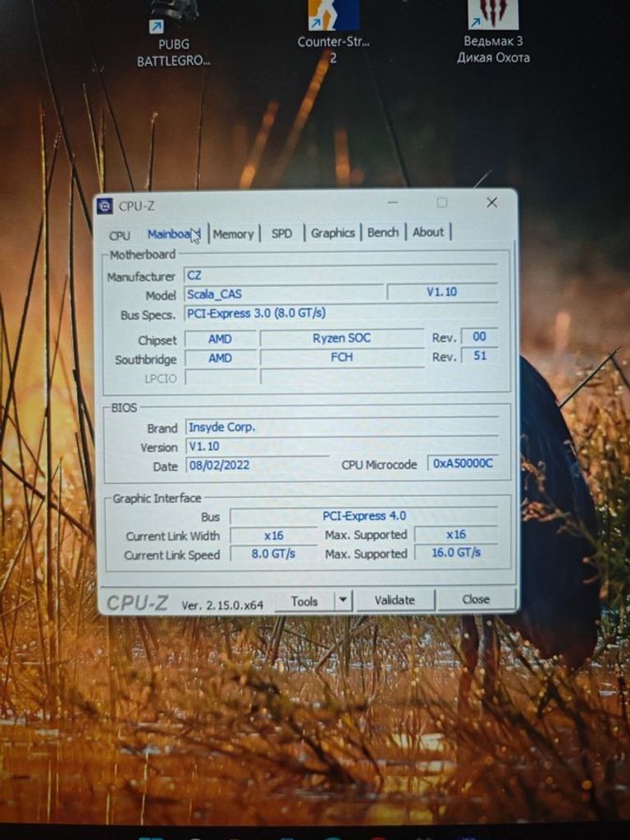This screenshot has height=840, width=630.
Task: Click the Bus Specs PCI-Express 3.0 field
Action: click(x=340, y=313)
